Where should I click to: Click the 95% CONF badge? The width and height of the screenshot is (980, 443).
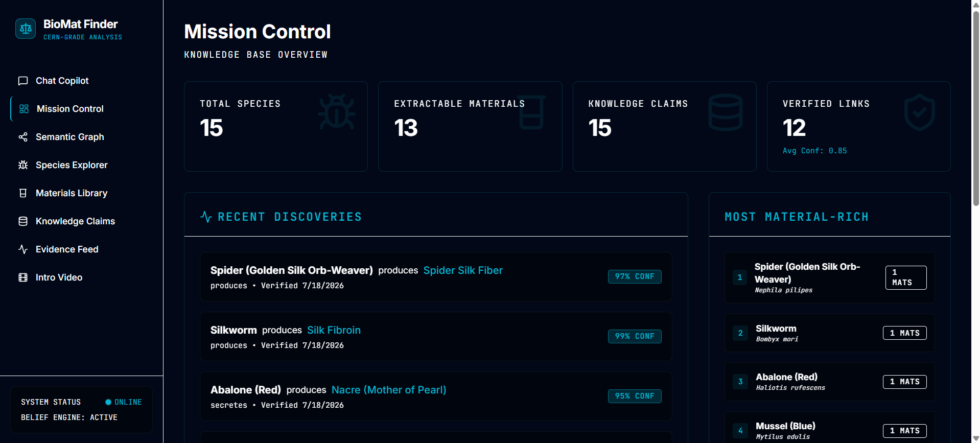(635, 396)
